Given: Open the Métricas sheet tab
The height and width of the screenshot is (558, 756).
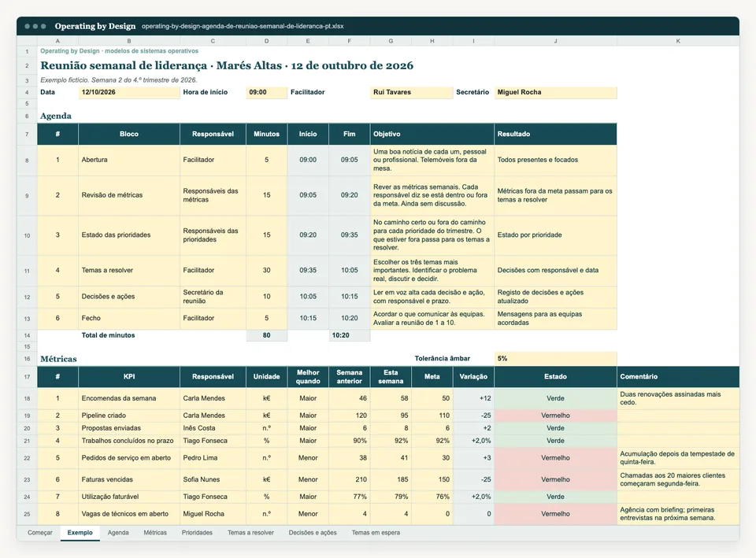Looking at the screenshot, I should [x=155, y=533].
